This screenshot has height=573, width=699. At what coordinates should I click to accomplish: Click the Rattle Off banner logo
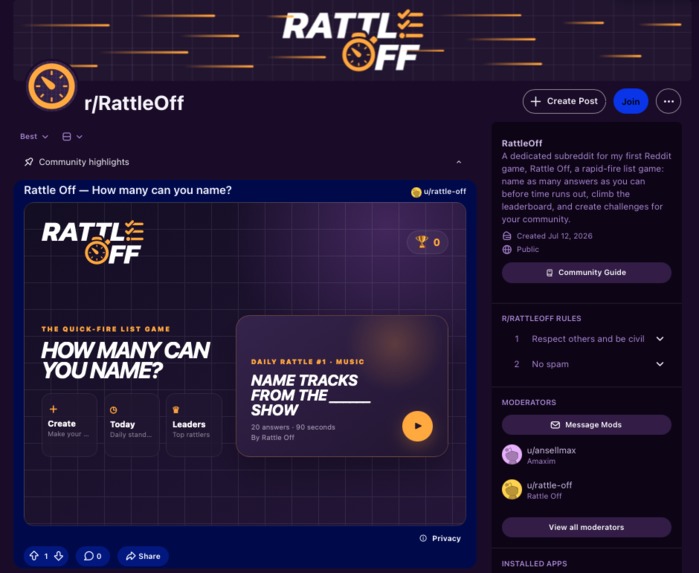point(353,41)
